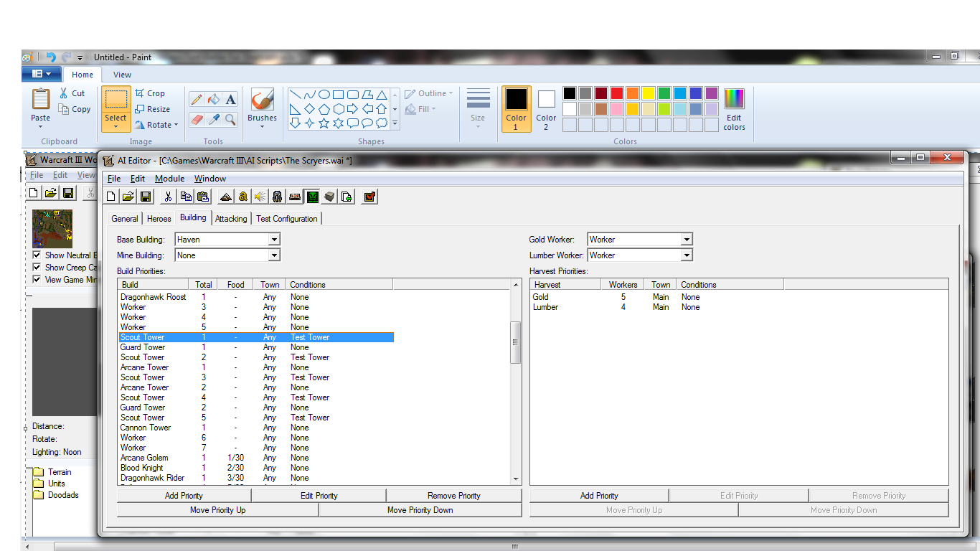Screen dimensions: 980x551
Task: Open the Import Manager icon with green arrow
Action: pyautogui.click(x=347, y=197)
